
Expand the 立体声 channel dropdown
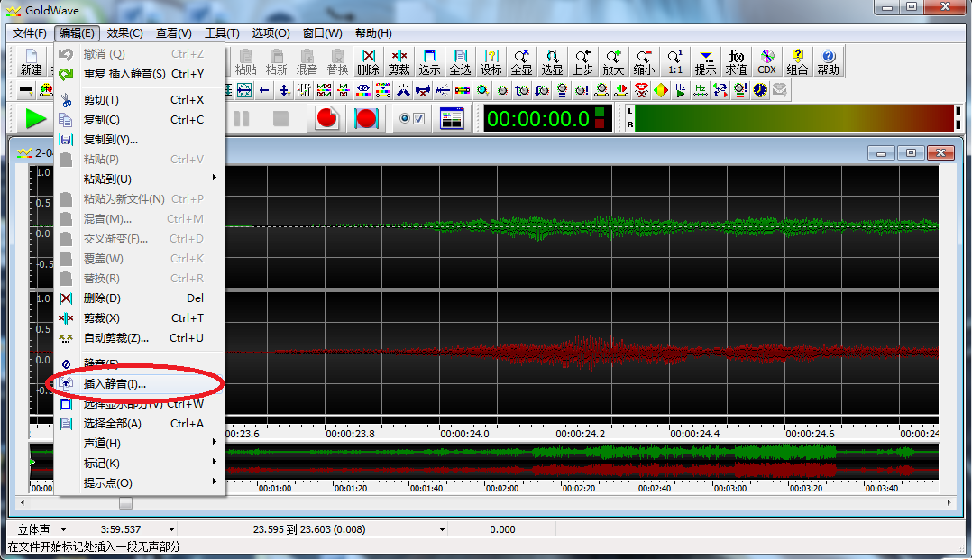[64, 529]
